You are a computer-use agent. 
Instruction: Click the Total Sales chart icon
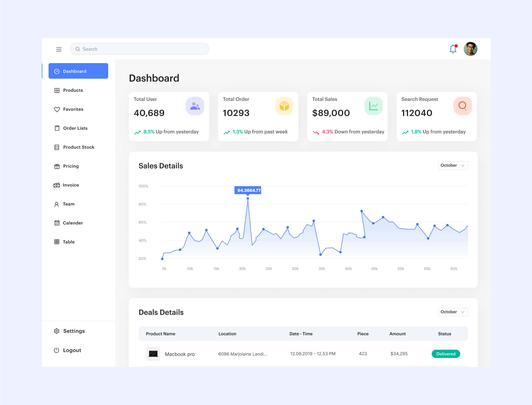[x=373, y=106]
